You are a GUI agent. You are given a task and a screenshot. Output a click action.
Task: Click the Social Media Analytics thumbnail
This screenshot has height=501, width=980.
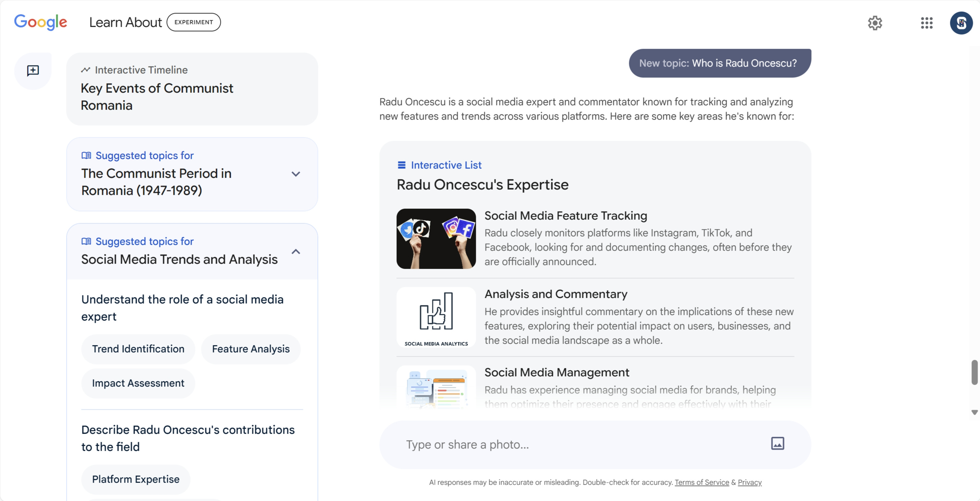(436, 317)
